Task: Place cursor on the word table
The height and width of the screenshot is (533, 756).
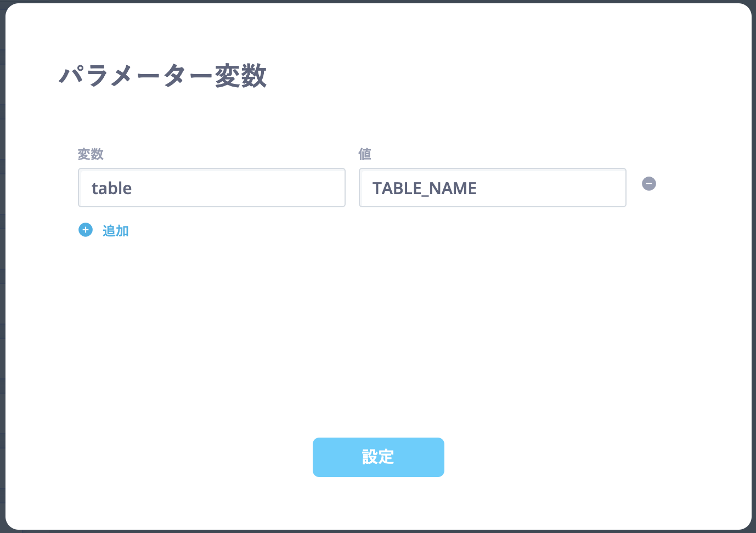Action: point(111,189)
